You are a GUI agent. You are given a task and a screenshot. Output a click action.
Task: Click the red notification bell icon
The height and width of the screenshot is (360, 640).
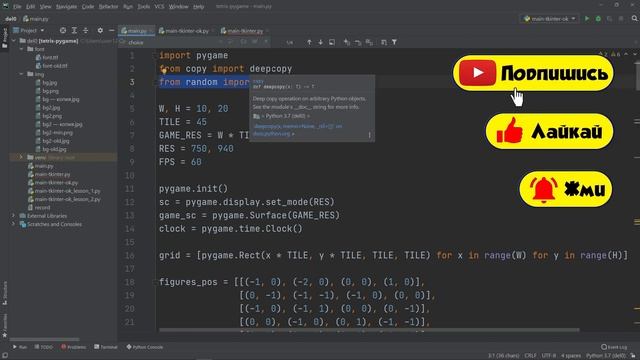(544, 190)
